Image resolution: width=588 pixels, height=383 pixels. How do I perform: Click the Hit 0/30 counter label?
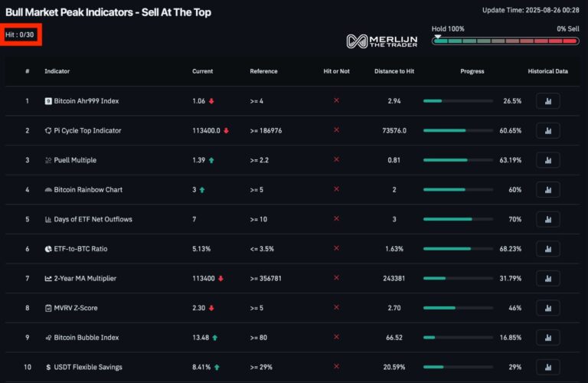click(x=19, y=35)
